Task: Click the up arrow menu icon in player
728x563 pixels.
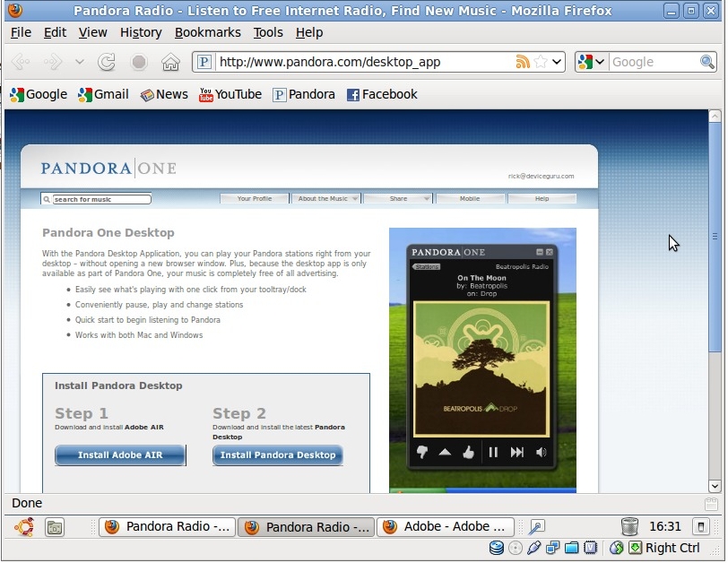Action: pos(445,452)
